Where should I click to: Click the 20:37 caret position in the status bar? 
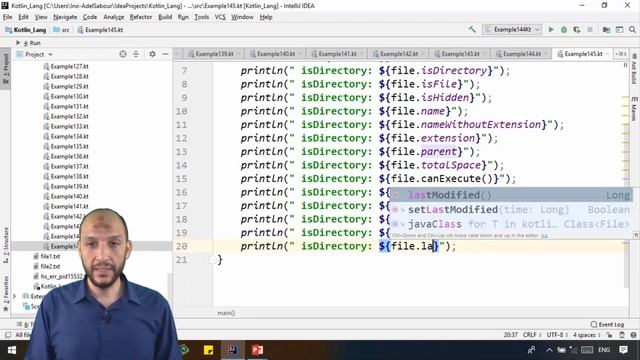(x=510, y=335)
